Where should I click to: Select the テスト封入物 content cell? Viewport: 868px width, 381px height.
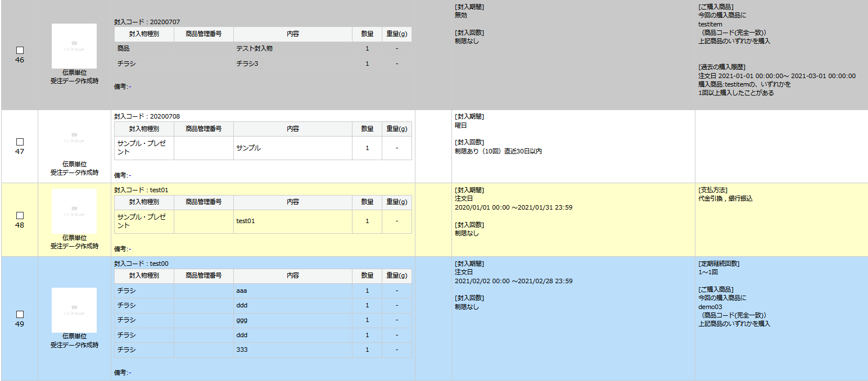(254, 49)
